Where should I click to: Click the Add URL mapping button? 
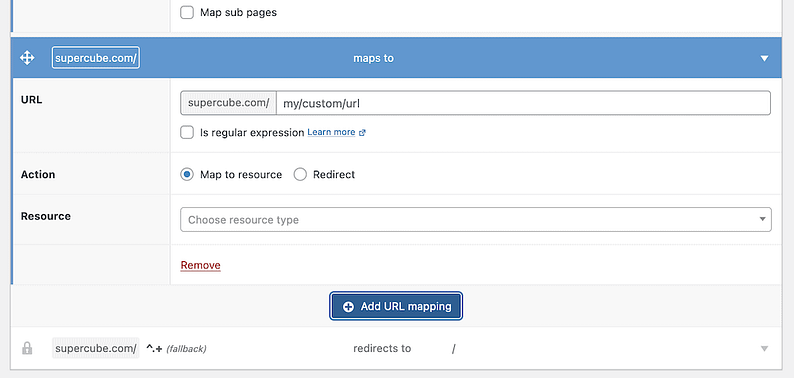tap(396, 307)
